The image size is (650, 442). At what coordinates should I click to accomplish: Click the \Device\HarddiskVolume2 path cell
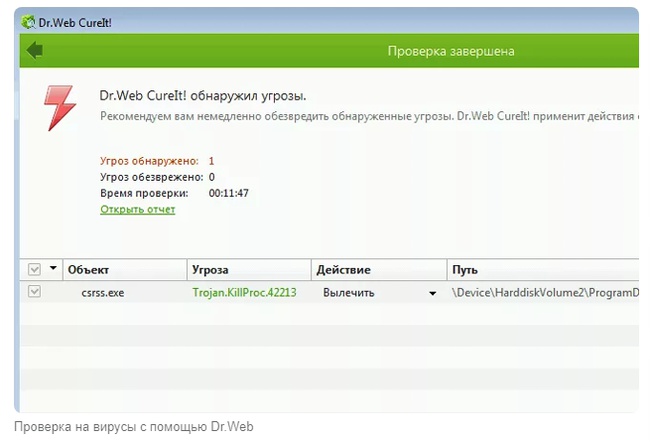coord(545,293)
